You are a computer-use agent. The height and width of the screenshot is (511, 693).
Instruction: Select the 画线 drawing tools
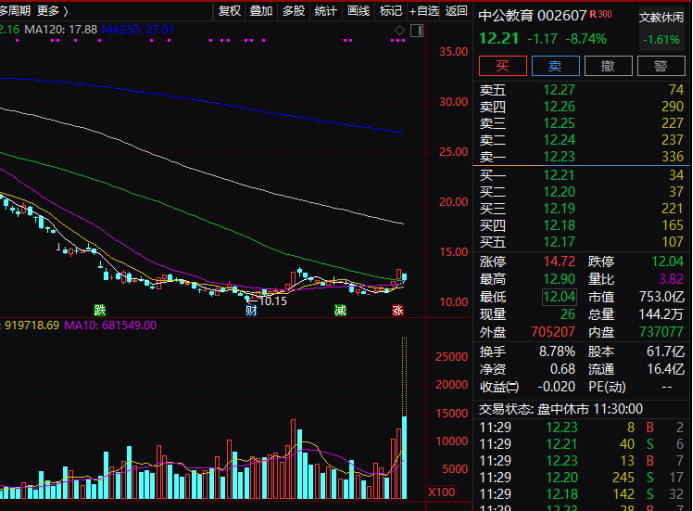click(x=358, y=11)
